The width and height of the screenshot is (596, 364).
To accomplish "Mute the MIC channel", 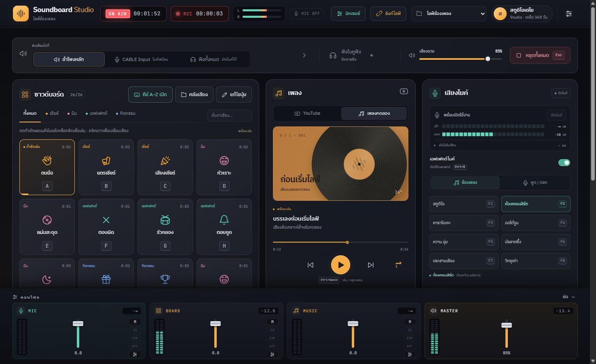I will pos(135,322).
